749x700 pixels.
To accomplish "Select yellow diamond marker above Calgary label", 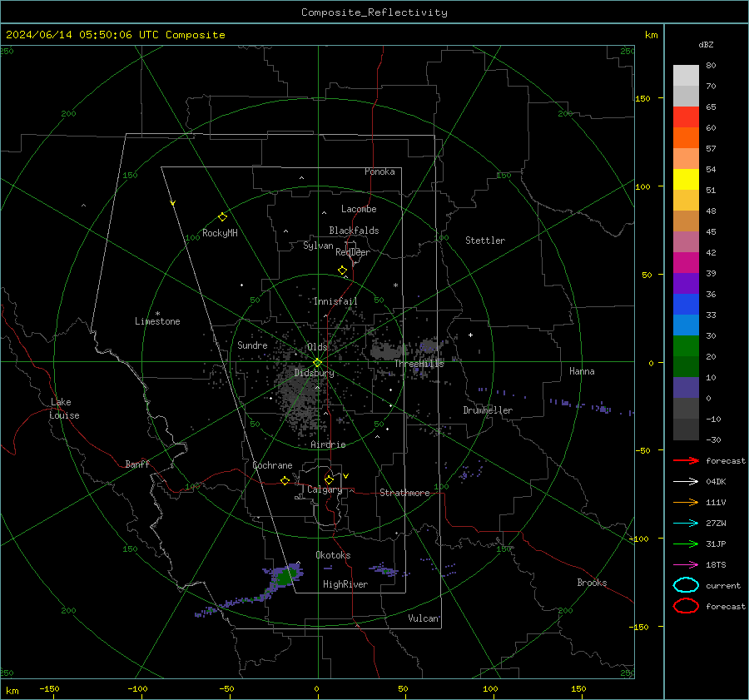I will pos(329,479).
